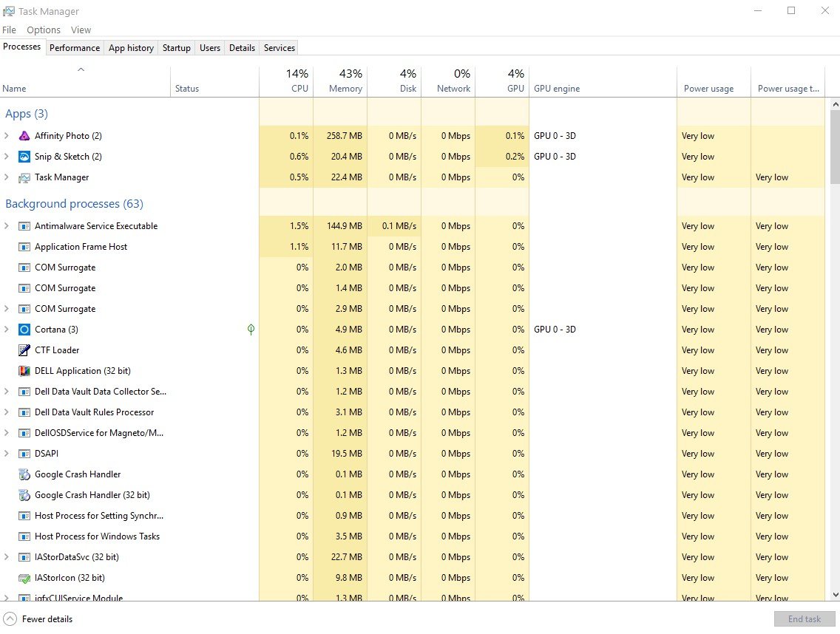
Task: Switch to the Performance tab
Action: [x=75, y=48]
